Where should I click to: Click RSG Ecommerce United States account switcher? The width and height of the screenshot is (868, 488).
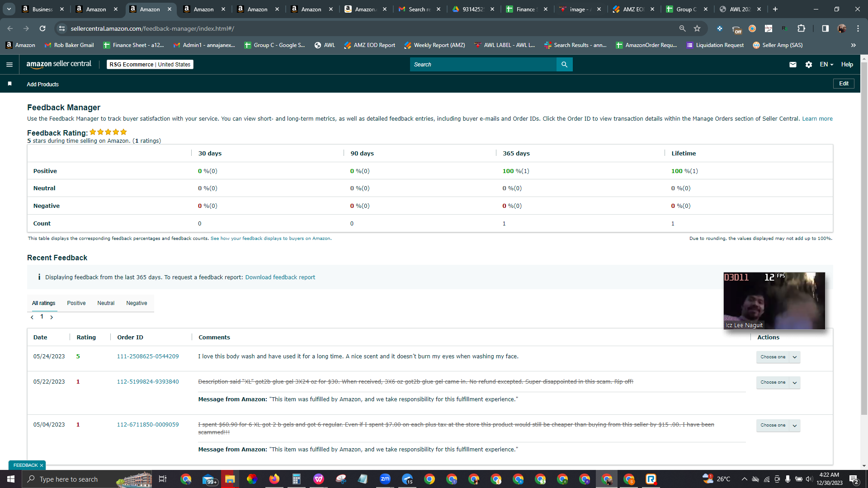[150, 65]
